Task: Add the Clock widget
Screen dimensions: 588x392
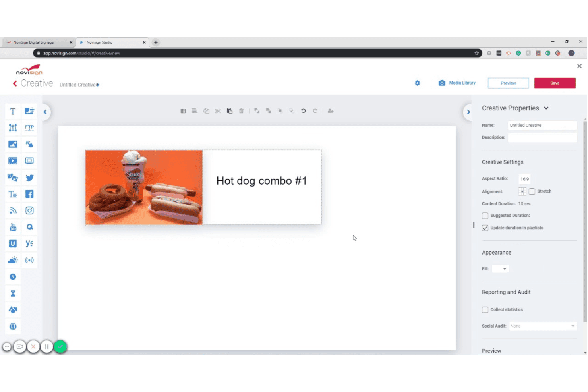Action: click(13, 277)
